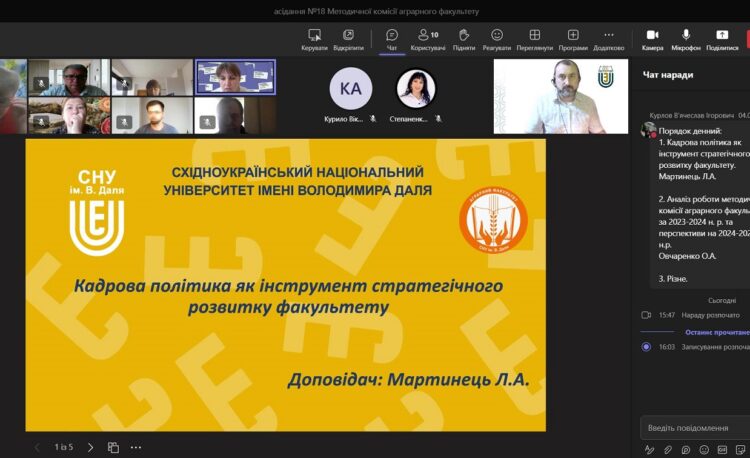This screenshot has height=458, width=750.
Task: Open the Реагувати reactions menu
Action: coord(497,39)
